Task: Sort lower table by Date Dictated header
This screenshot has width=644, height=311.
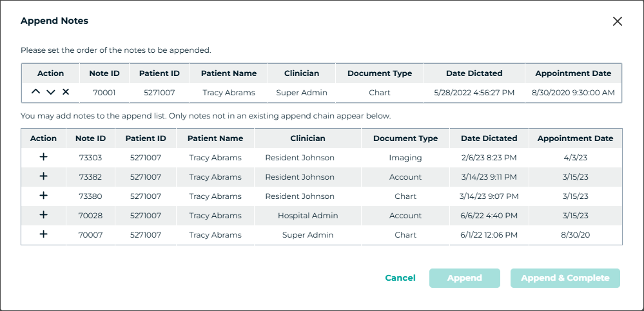Action: (489, 138)
